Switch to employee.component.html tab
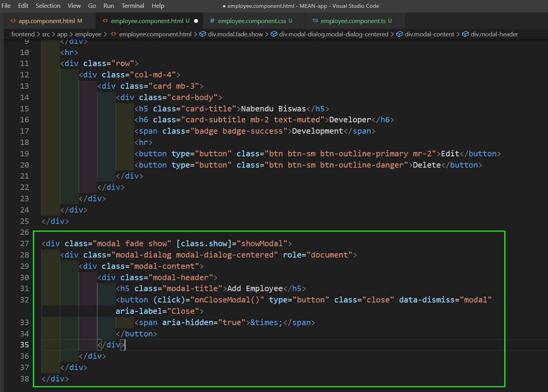Image resolution: width=548 pixels, height=392 pixels. tap(150, 21)
